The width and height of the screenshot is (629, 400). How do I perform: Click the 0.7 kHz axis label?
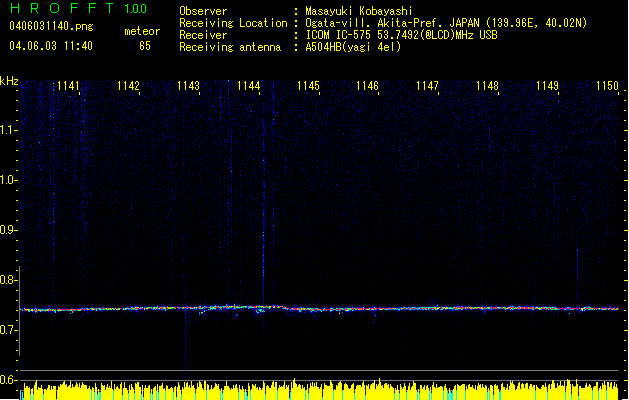[x=8, y=330]
